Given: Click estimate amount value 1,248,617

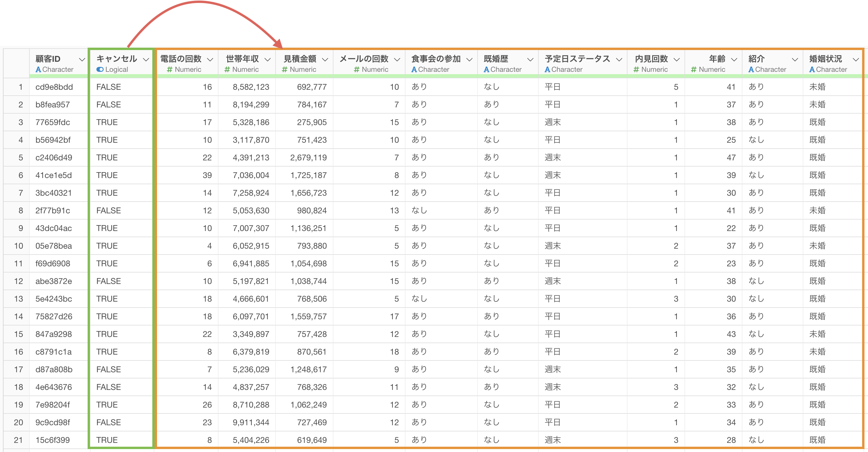Looking at the screenshot, I should click(308, 369).
